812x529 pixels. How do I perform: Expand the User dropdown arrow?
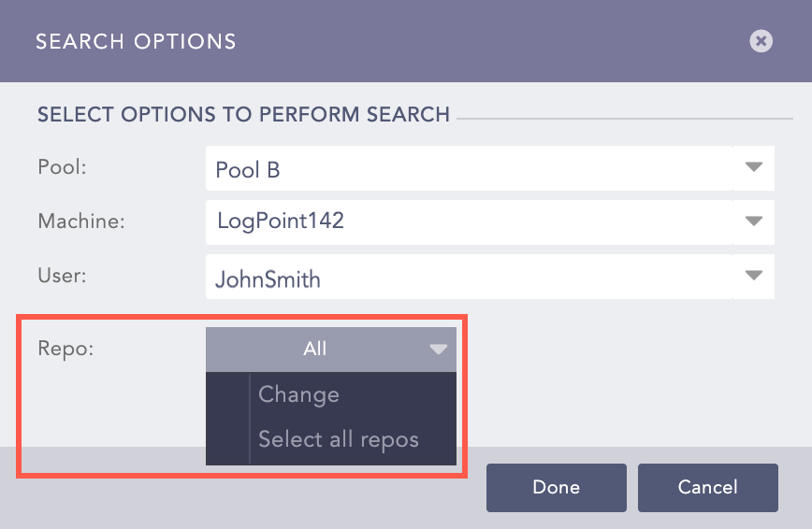[x=754, y=276]
